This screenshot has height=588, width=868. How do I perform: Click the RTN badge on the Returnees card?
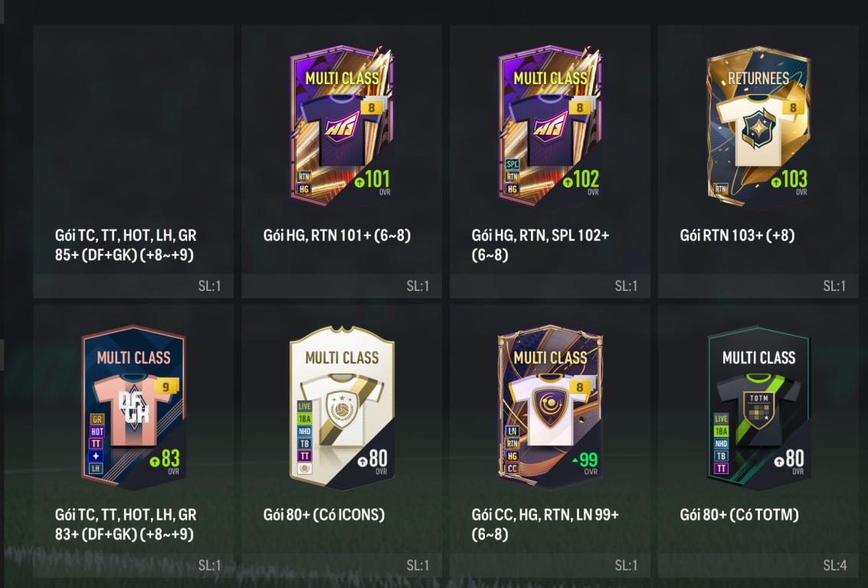click(721, 189)
